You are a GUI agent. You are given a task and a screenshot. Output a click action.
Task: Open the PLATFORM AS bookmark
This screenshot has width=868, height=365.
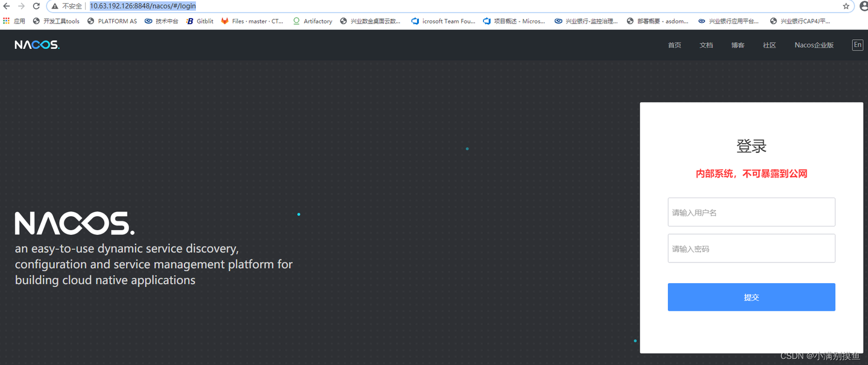[x=112, y=21]
